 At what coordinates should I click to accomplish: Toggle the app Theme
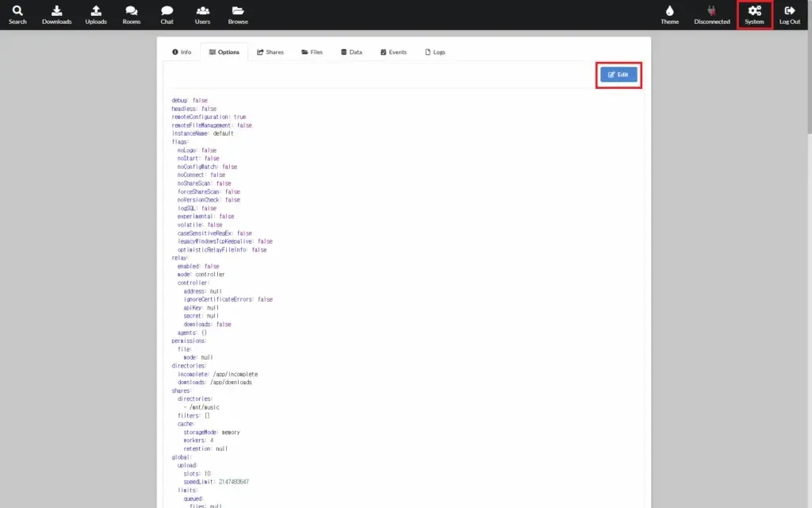(x=668, y=13)
